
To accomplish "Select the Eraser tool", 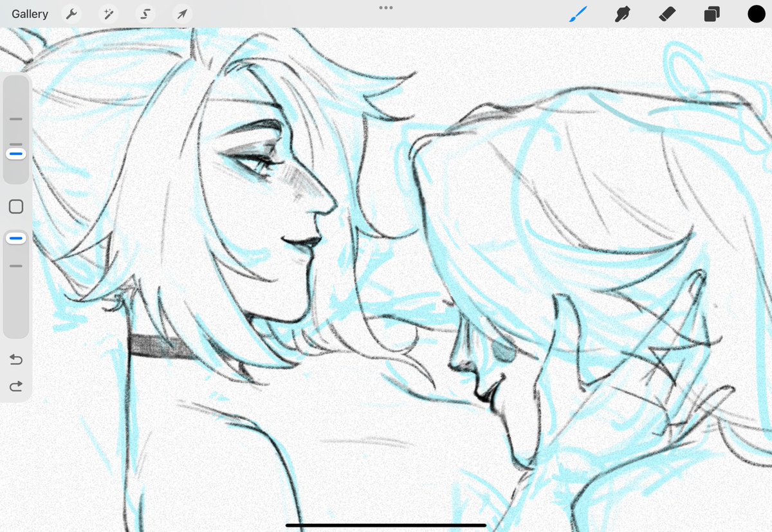I will click(x=667, y=14).
